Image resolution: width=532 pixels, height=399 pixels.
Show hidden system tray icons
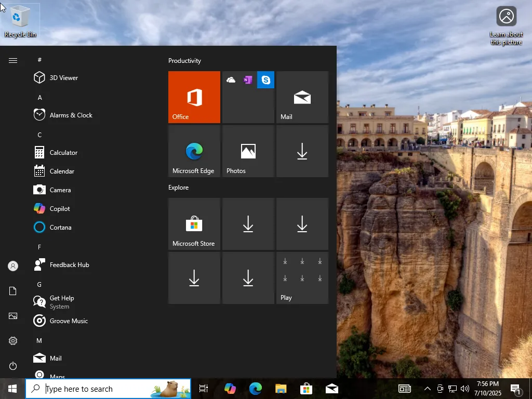click(428, 389)
